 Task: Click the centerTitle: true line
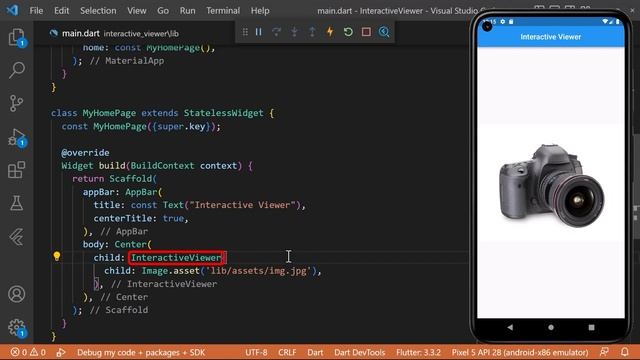coord(141,218)
